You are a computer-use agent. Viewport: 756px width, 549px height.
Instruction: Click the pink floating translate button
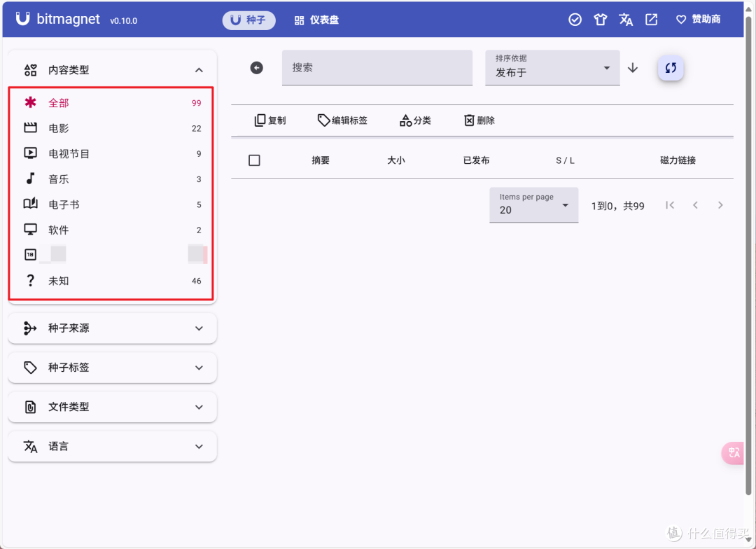[733, 453]
